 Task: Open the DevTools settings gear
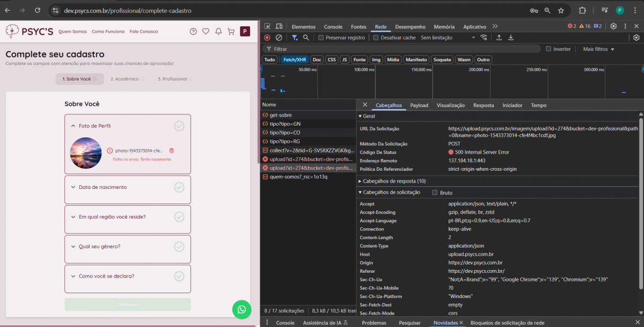click(613, 26)
